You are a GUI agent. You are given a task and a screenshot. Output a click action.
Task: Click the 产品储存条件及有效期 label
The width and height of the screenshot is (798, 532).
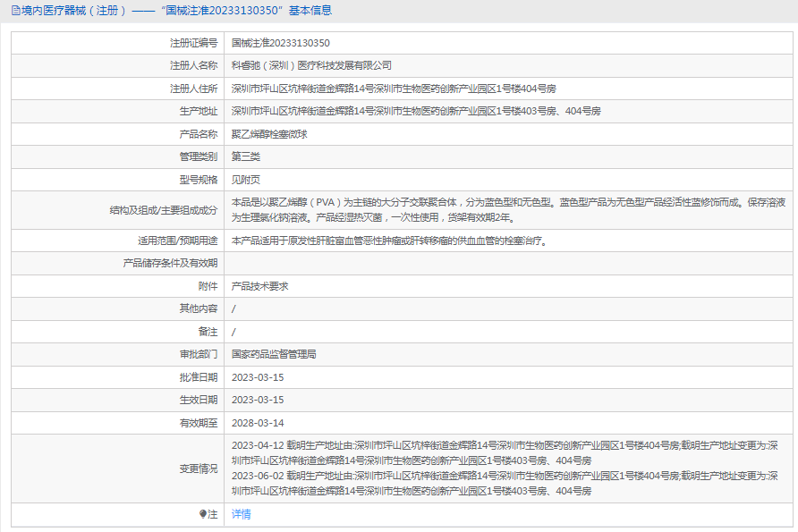[x=170, y=263]
